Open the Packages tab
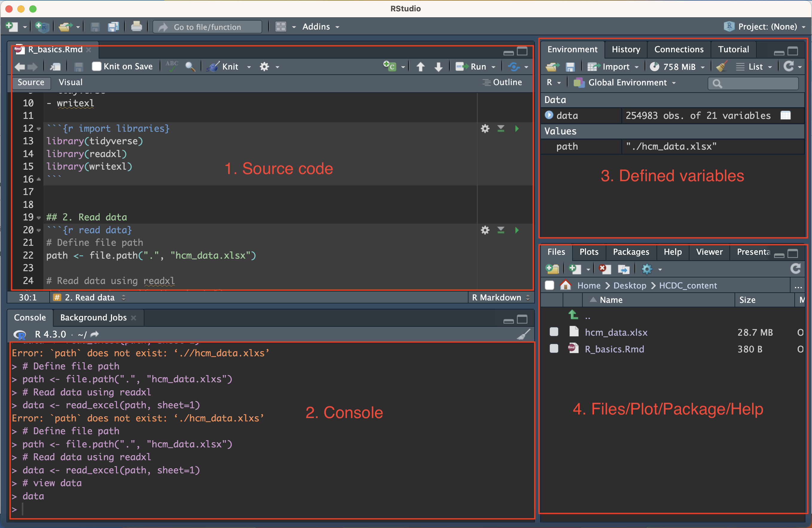Image resolution: width=812 pixels, height=528 pixels. 631,252
